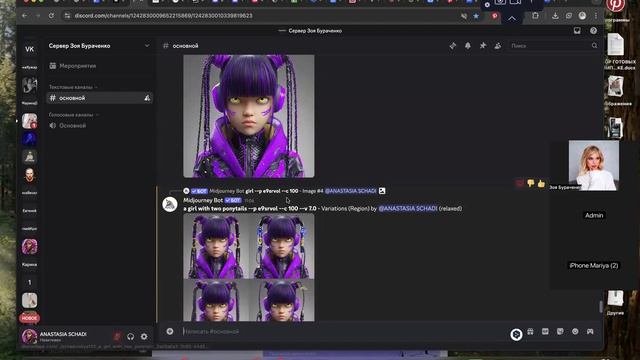Click the invite people icon on основной channel
Viewport: 640px width, 360px height.
click(x=147, y=98)
